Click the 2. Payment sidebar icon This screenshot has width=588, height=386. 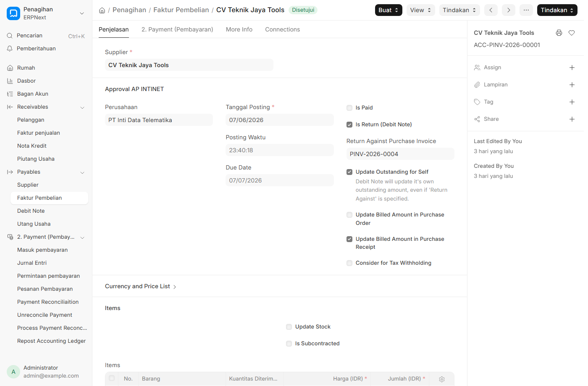tap(10, 237)
